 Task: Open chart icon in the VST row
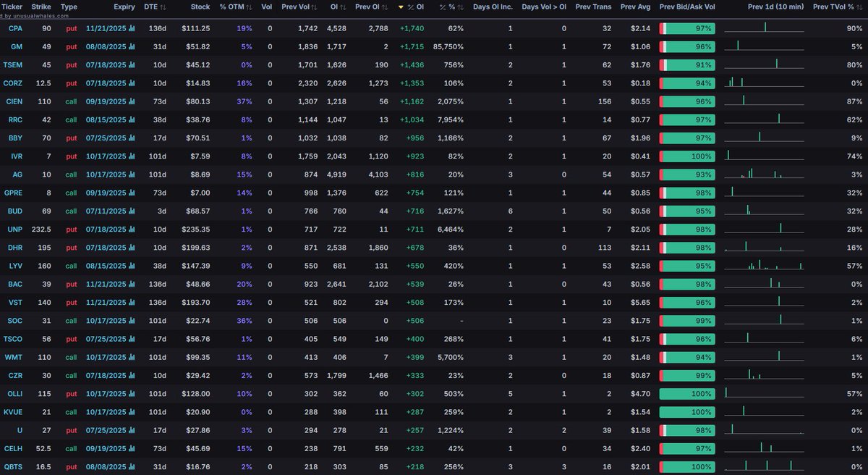click(132, 303)
